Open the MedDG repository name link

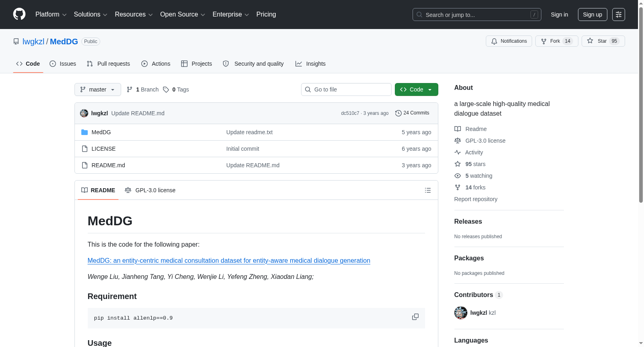64,42
